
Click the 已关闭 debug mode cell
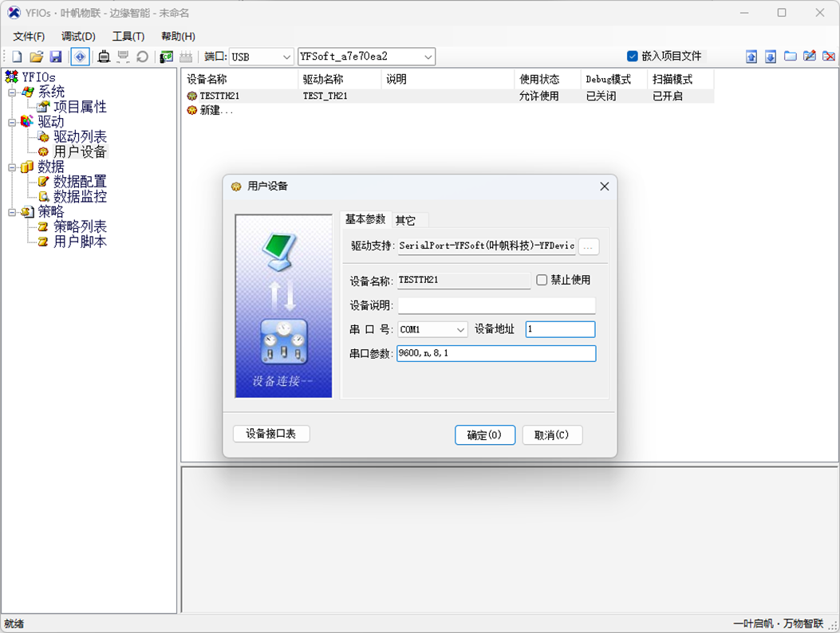(601, 96)
